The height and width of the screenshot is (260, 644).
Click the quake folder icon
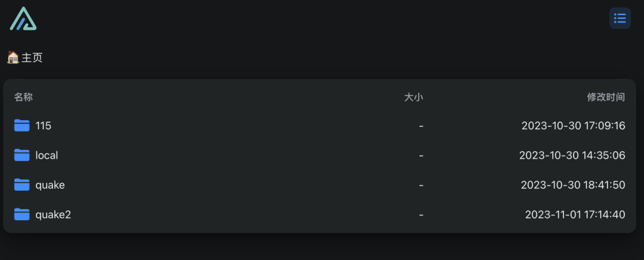[22, 184]
